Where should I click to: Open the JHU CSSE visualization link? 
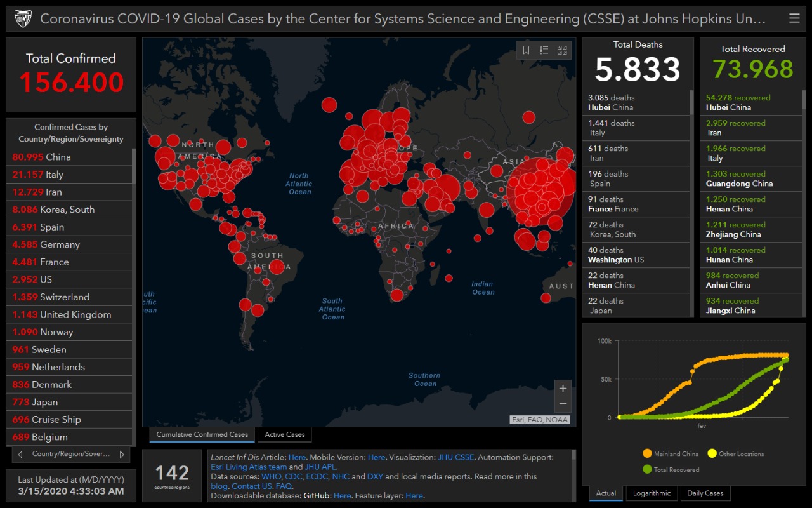[455, 457]
